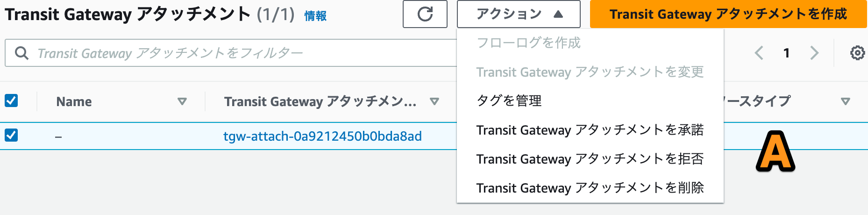Click Transit Gateway アタッチメントを作成 button
This screenshot has height=215, width=868.
728,14
